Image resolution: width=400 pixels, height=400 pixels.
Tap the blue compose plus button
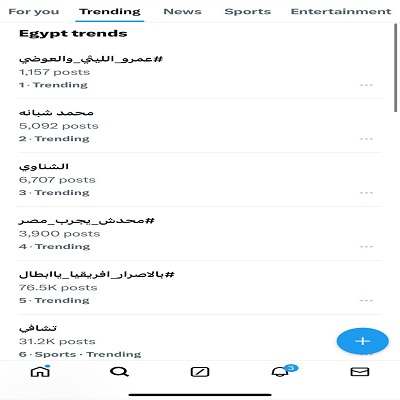[362, 341]
